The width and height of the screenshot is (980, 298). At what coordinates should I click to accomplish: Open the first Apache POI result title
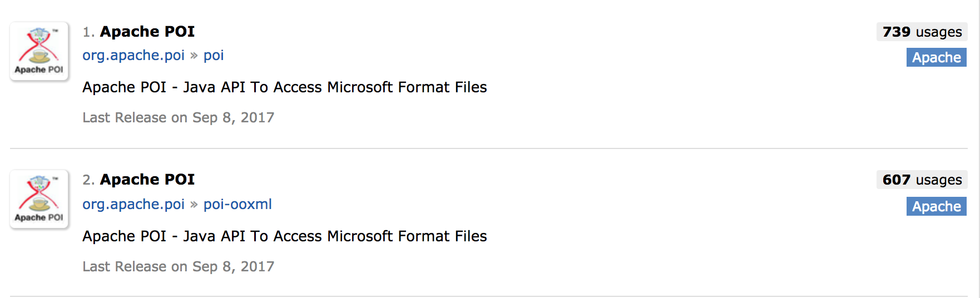point(147,32)
